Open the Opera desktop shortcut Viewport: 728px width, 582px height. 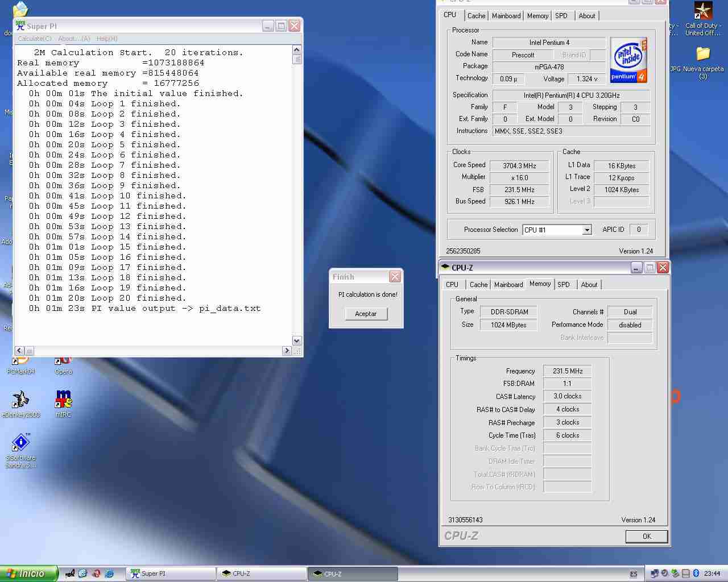pos(63,363)
